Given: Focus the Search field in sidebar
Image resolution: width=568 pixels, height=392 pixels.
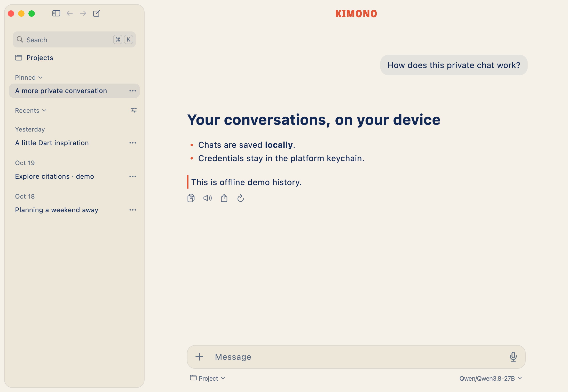Looking at the screenshot, I should (x=74, y=40).
